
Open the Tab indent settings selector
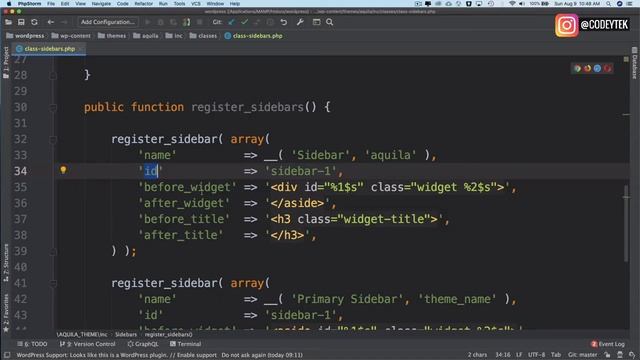coord(556,355)
